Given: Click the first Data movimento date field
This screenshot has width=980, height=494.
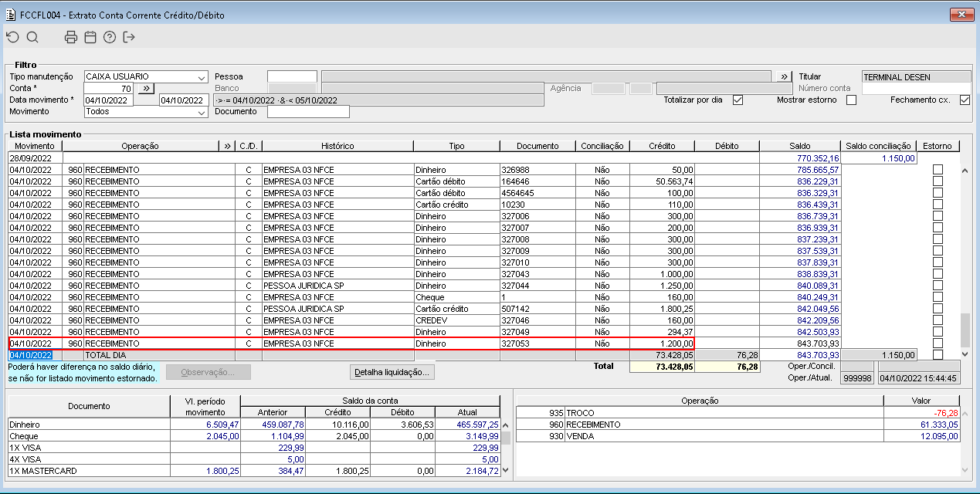Looking at the screenshot, I should point(109,100).
